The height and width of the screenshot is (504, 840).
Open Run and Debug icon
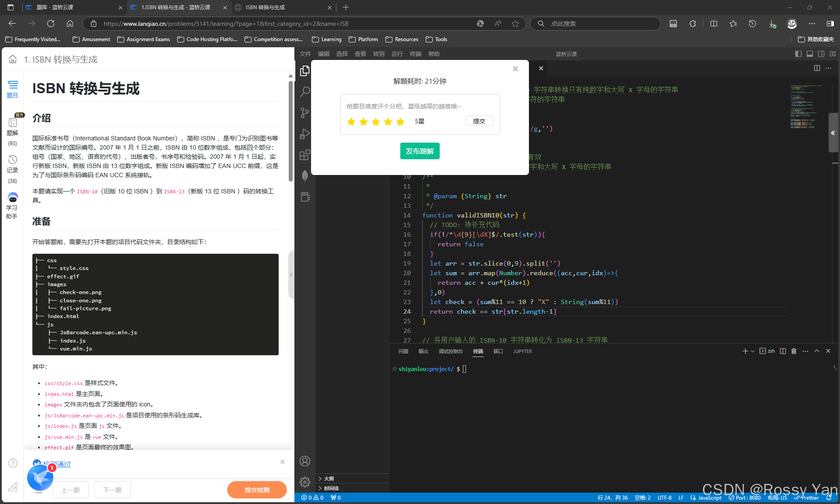click(305, 134)
